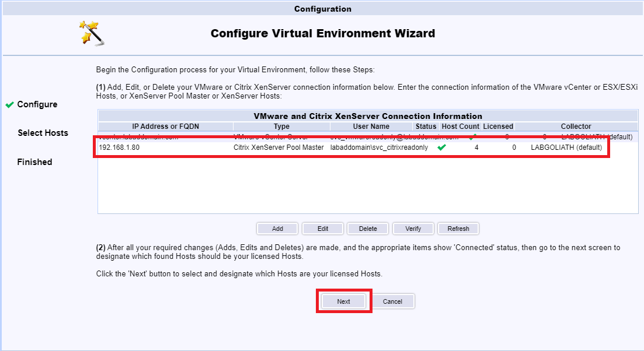Go to the Select Hosts step

pos(43,133)
